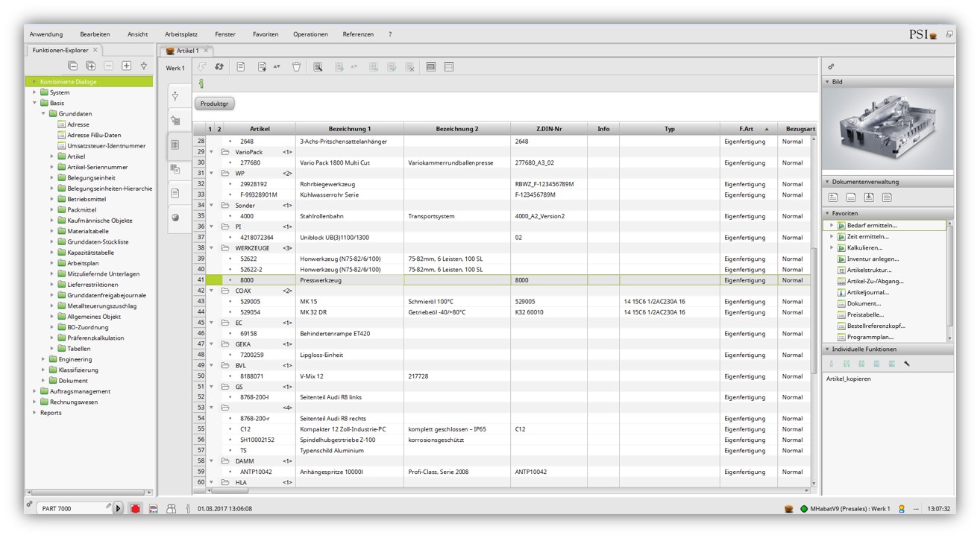Sort by F.Art column header

coord(748,129)
